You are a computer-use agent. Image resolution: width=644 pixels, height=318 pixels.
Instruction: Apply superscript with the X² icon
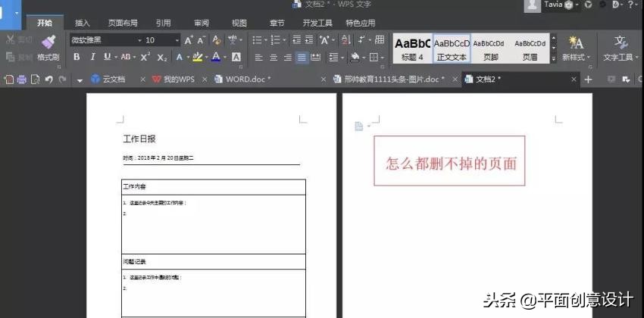(145, 57)
